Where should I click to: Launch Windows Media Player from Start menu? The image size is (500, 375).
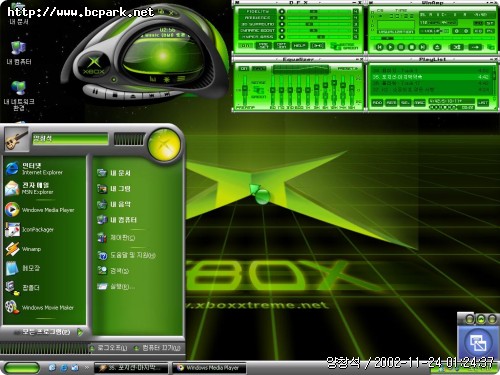point(40,210)
